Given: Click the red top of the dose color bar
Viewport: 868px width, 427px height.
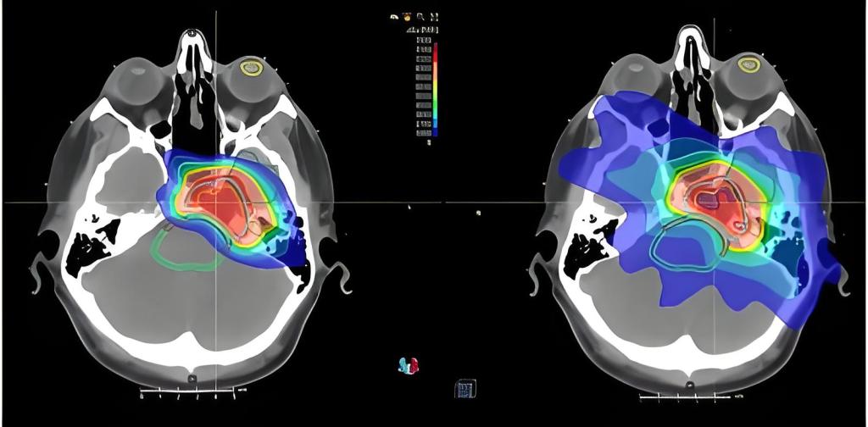Looking at the screenshot, I should 437,44.
